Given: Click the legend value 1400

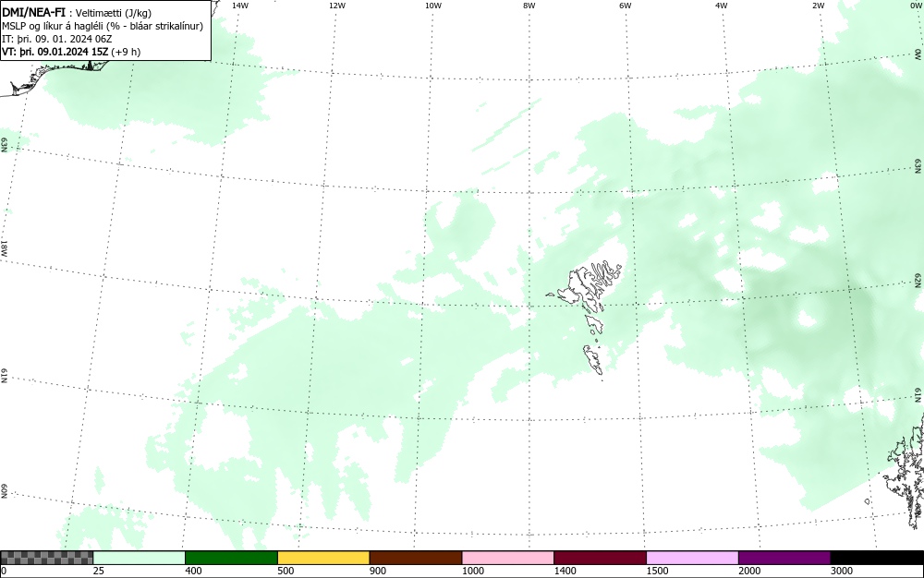Looking at the screenshot, I should click(x=565, y=571).
